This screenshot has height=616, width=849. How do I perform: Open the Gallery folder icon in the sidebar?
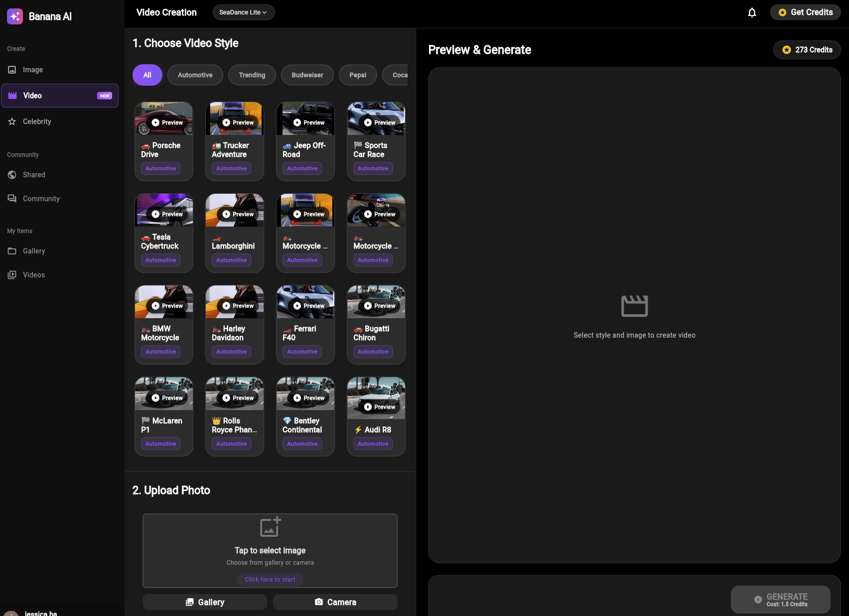[12, 251]
